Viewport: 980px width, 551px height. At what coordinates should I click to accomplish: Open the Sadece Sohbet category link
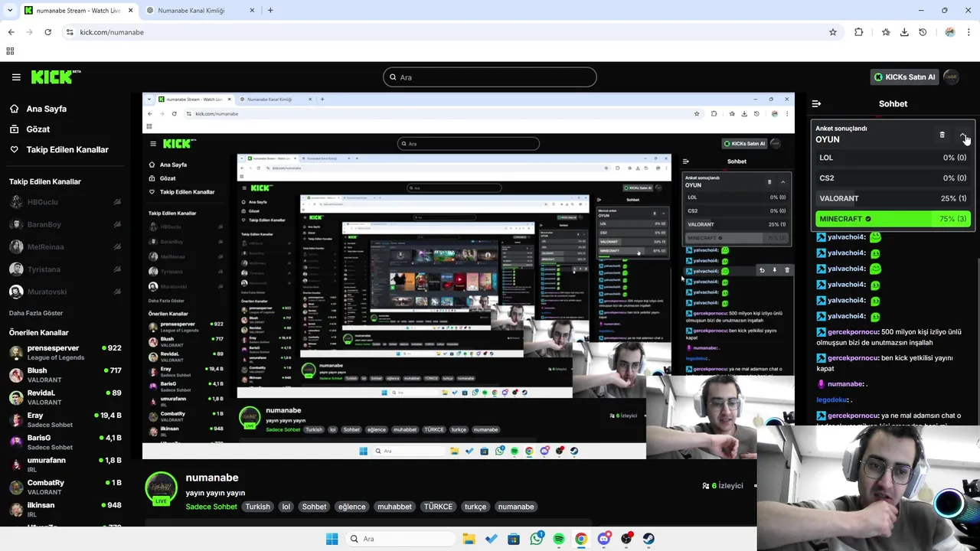coord(211,507)
